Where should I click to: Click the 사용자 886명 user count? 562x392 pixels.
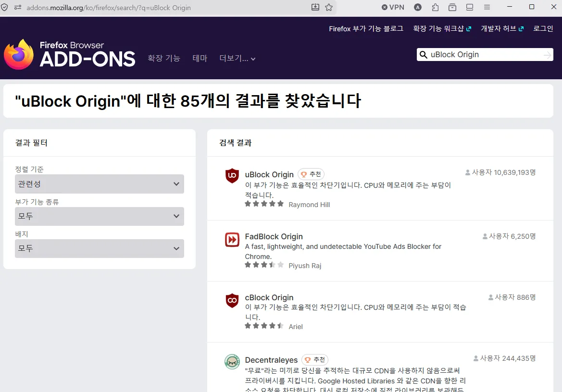[x=512, y=297]
